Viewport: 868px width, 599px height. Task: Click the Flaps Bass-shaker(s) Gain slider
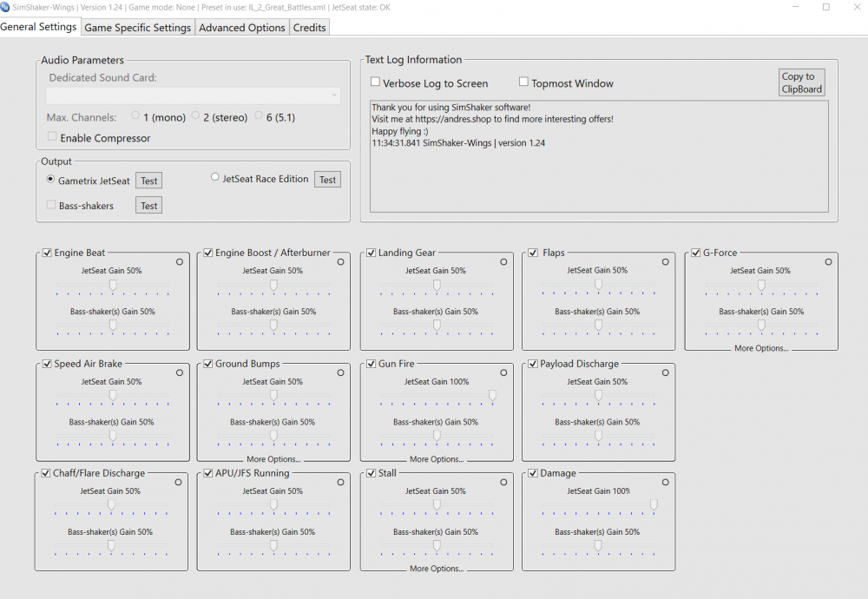point(598,326)
